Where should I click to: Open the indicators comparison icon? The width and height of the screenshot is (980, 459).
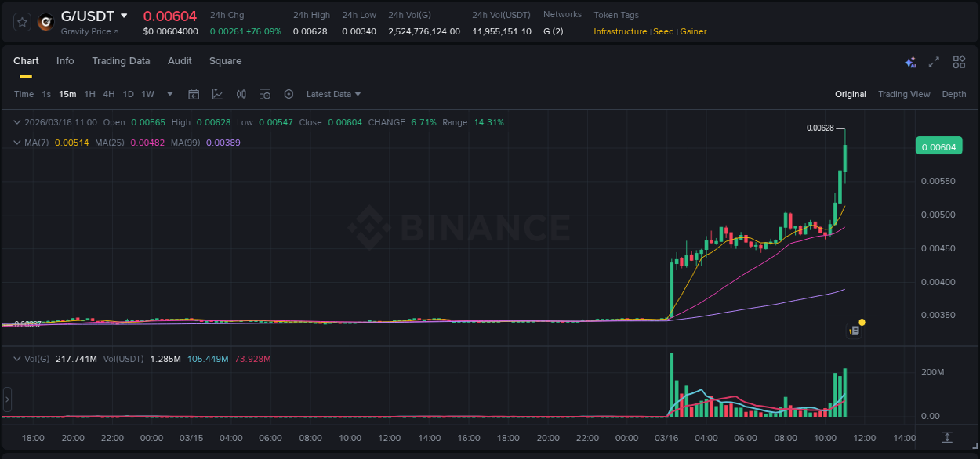tap(241, 93)
